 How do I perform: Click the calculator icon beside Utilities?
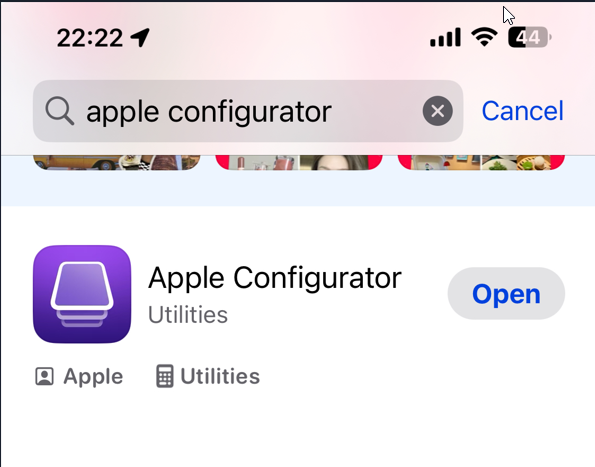[x=165, y=376]
